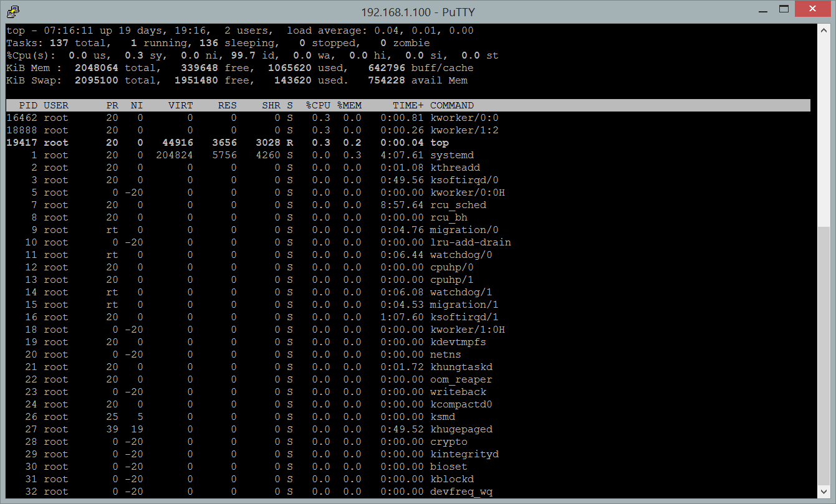This screenshot has width=836, height=504.
Task: Click the scrollbar down arrow
Action: 825,493
